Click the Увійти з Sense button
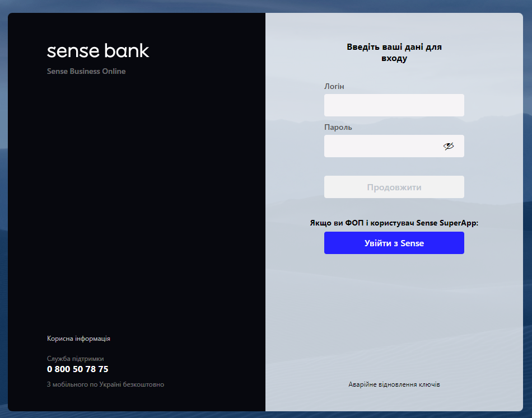Image resolution: width=532 pixels, height=418 pixels. point(394,243)
